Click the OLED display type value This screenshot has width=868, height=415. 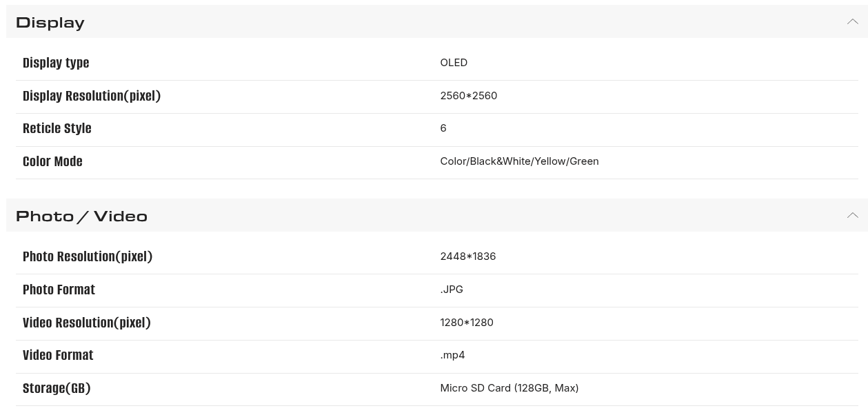(454, 63)
